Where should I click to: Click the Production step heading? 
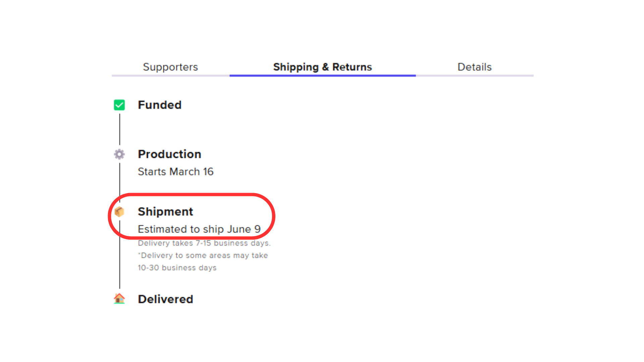[170, 154]
